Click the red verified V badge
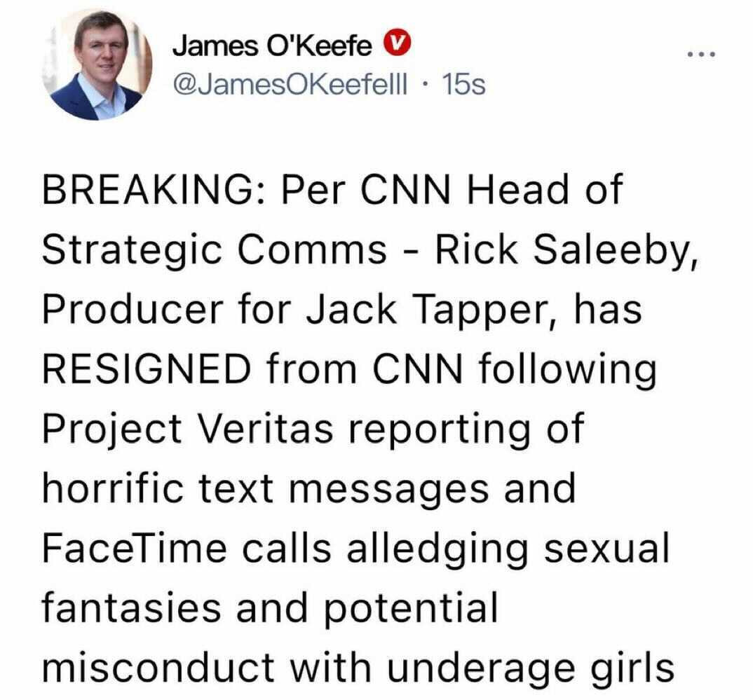 pyautogui.click(x=397, y=45)
